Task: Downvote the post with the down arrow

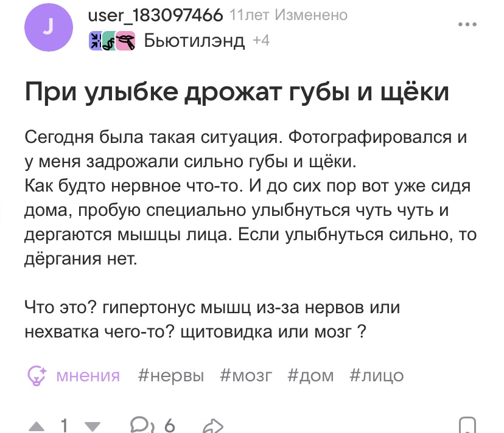Action: tap(92, 425)
